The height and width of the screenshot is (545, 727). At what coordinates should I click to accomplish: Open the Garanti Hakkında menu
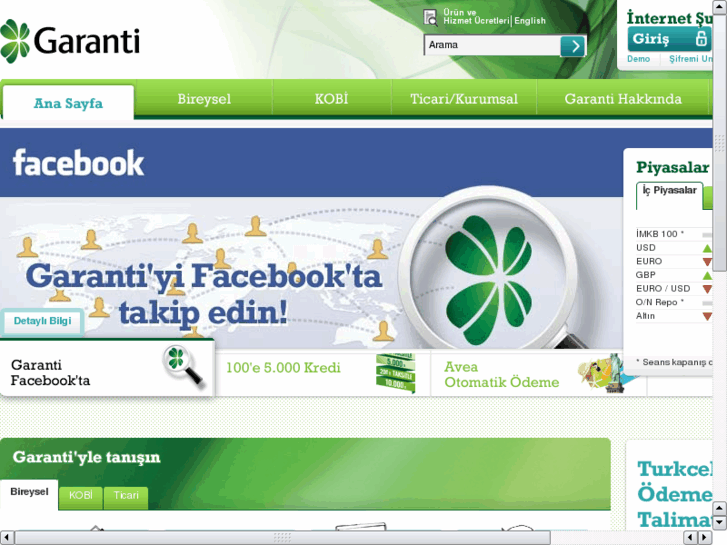[623, 99]
